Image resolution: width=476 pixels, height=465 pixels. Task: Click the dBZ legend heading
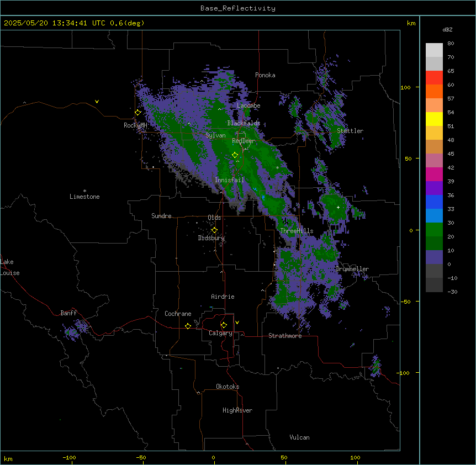coord(447,30)
